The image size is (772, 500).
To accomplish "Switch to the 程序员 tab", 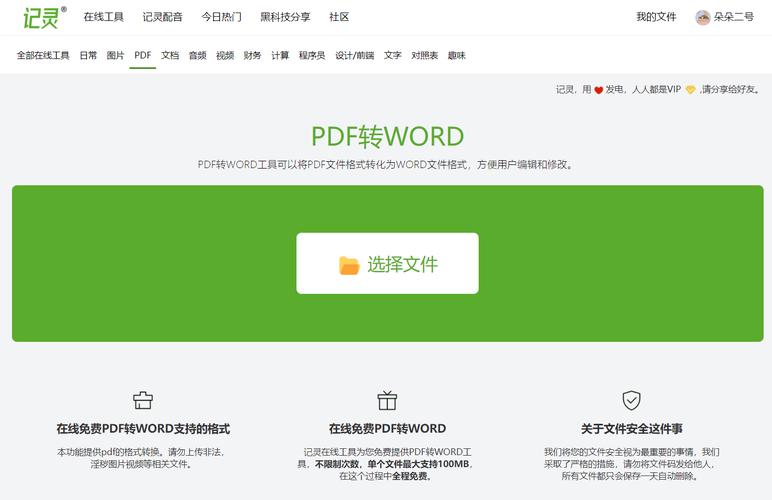I will click(312, 55).
